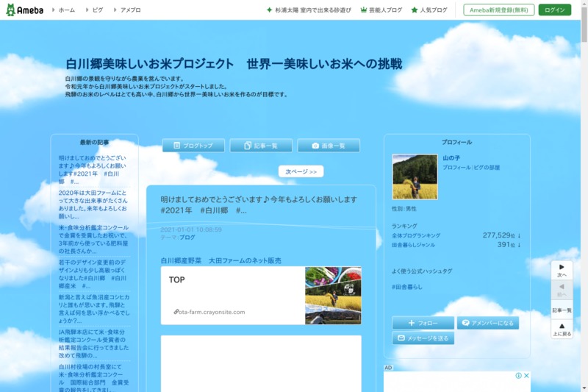The image size is (588, 392).
Task: Click 上に戻る up arrow button
Action: pos(562,329)
